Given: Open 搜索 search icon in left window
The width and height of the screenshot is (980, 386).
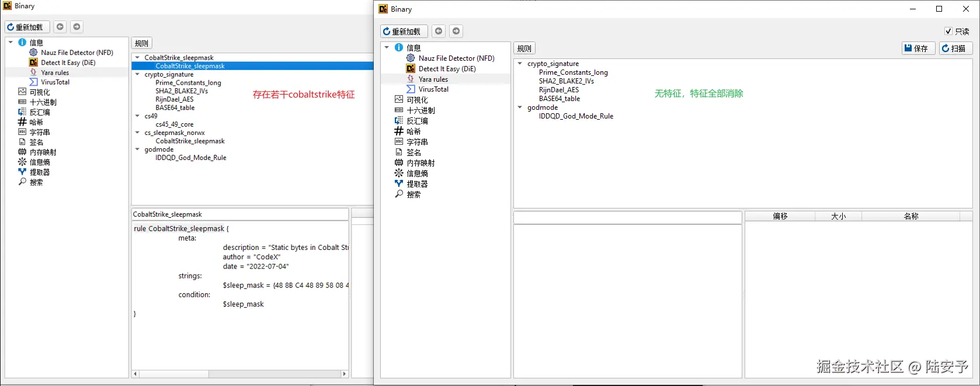Looking at the screenshot, I should click(22, 182).
